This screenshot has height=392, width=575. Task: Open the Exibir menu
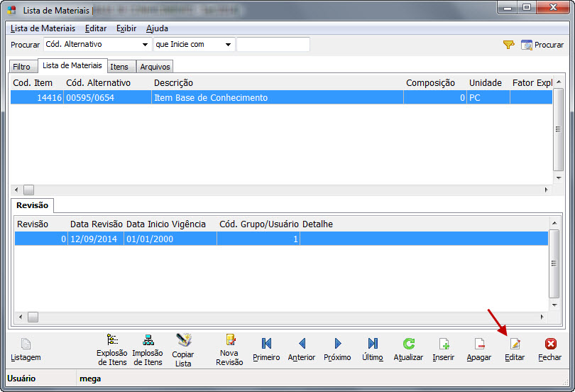tap(126, 28)
